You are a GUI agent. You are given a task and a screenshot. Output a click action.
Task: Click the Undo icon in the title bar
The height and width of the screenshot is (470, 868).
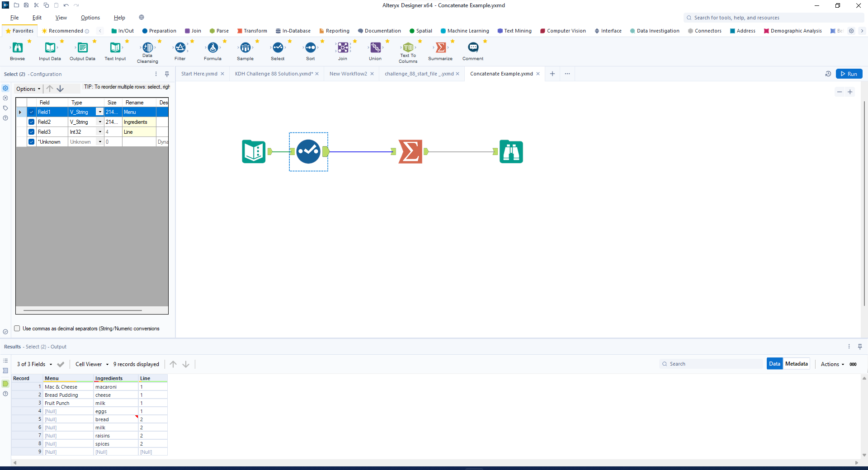[x=66, y=5]
